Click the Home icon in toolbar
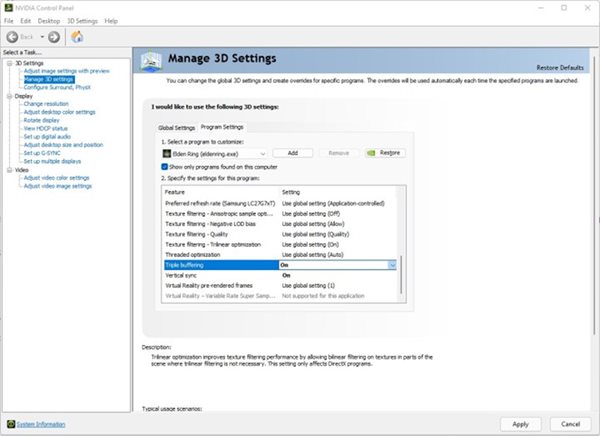 tap(77, 37)
